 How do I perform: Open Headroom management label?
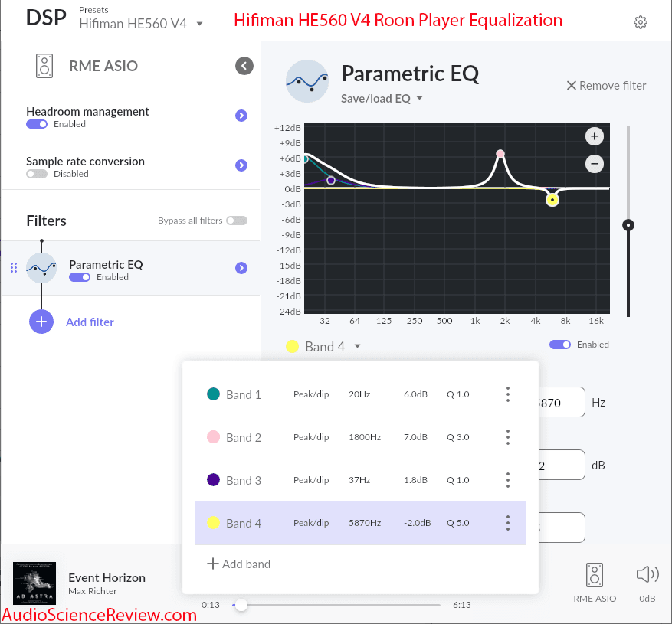click(87, 112)
